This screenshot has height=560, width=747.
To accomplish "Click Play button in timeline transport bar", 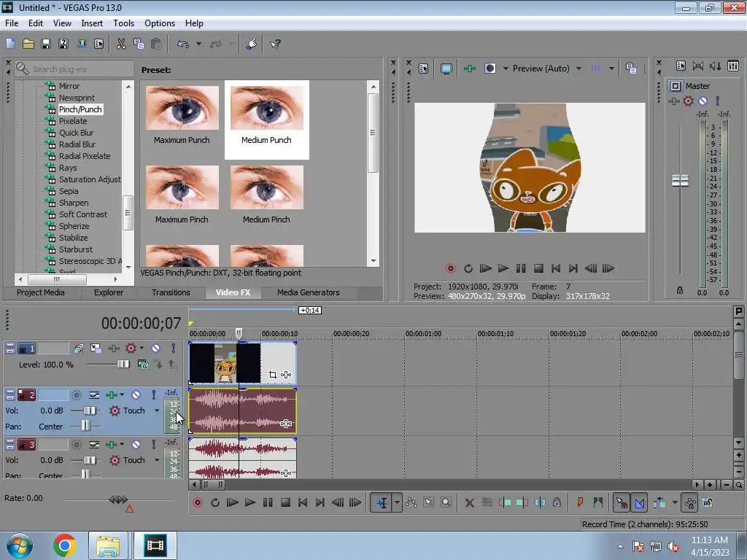I will coord(249,503).
